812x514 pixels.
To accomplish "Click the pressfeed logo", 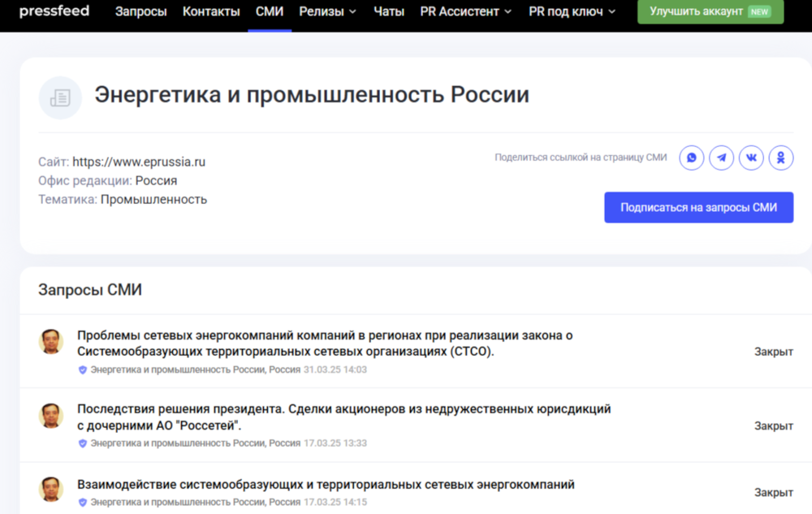I will 54,11.
